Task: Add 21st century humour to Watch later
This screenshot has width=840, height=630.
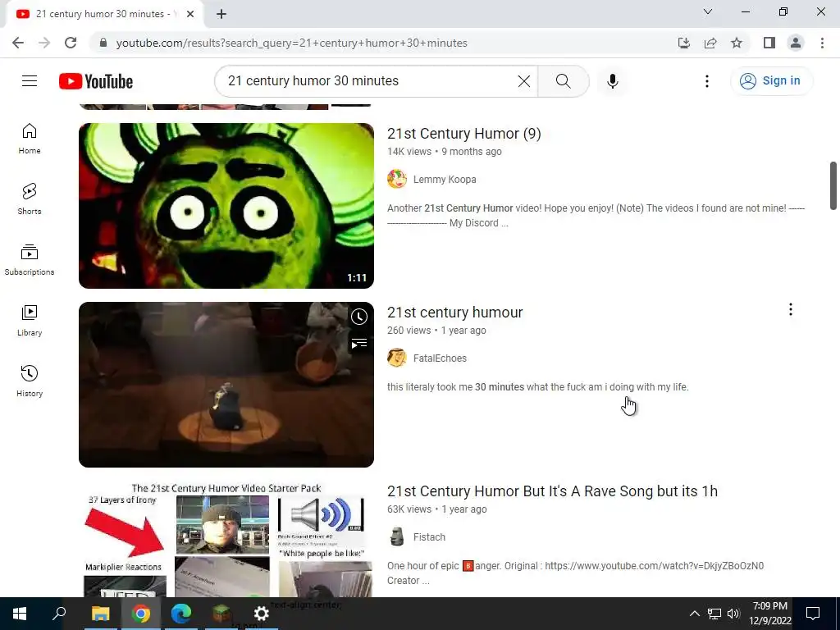Action: click(359, 317)
